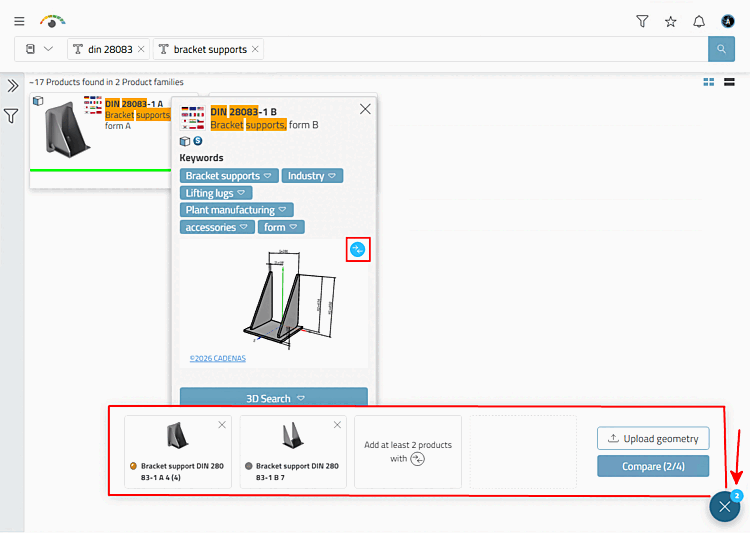This screenshot has height=533, width=750.
Task: Click the add-to-comparison icon on preview
Action: coord(358,249)
